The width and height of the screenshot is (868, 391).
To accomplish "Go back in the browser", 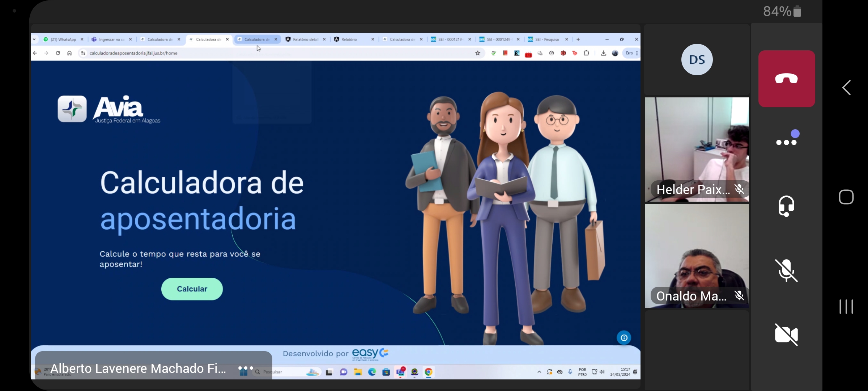I will pos(35,53).
